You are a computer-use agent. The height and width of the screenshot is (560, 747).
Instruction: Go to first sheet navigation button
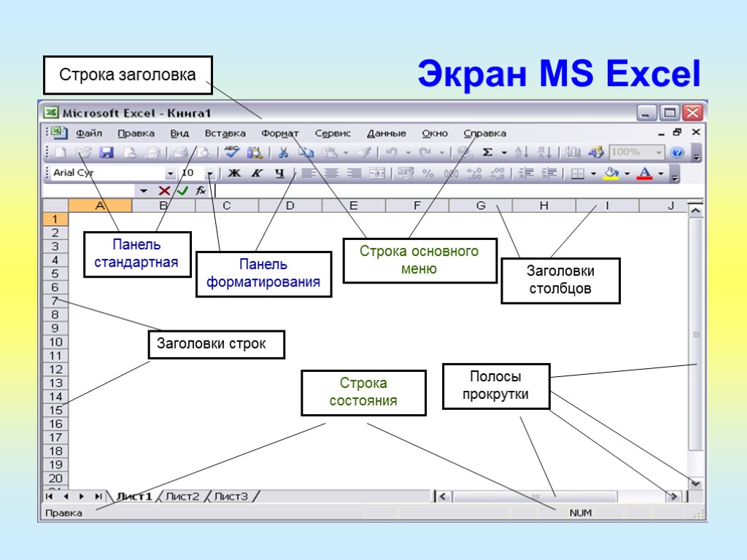pyautogui.click(x=49, y=497)
